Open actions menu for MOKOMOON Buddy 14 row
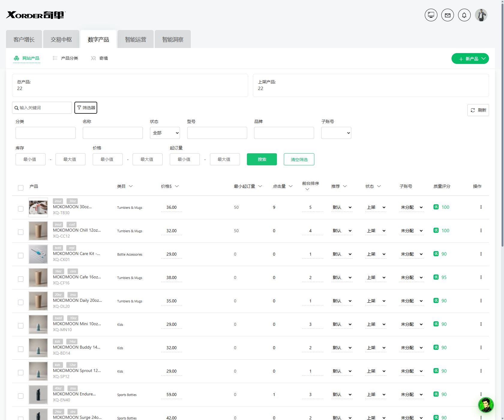 [x=481, y=347]
